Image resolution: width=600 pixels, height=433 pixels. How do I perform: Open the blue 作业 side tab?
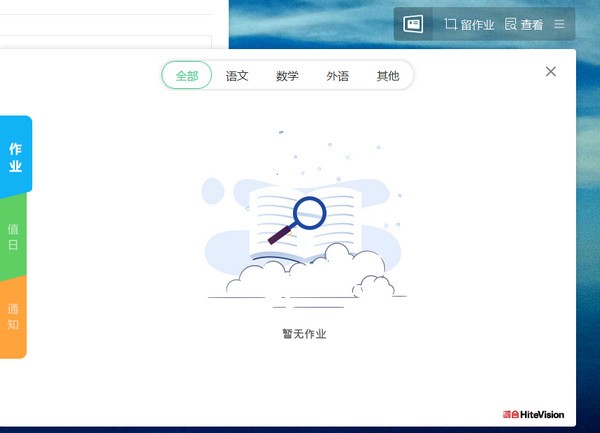15,157
